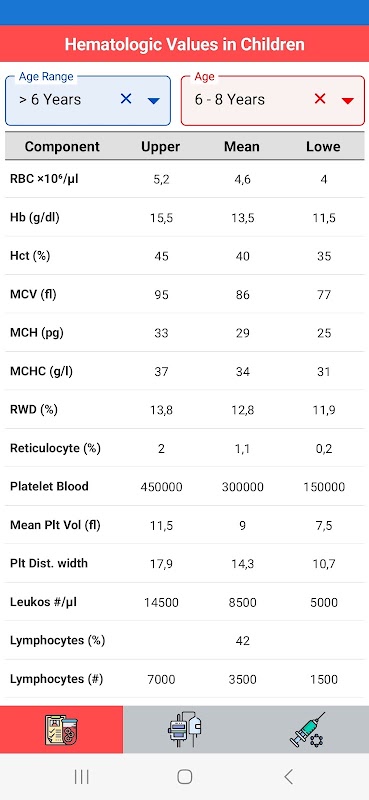This screenshot has height=800, width=369.
Task: Select the Reticulocyte (%) row label
Action: (56, 448)
